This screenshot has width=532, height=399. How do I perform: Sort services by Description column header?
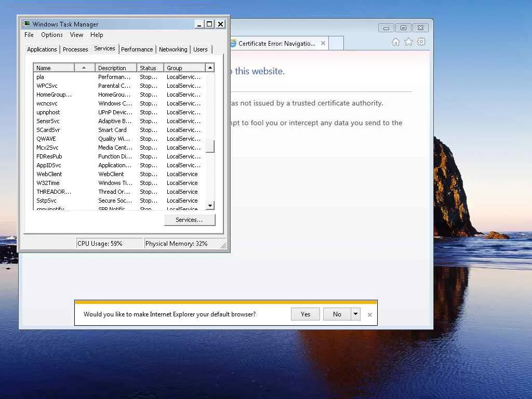(116, 68)
